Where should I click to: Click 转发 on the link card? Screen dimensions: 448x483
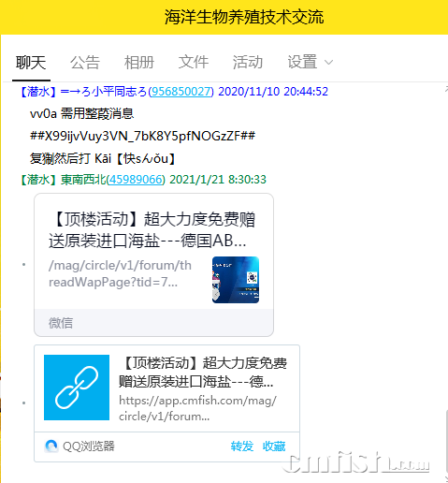(242, 446)
